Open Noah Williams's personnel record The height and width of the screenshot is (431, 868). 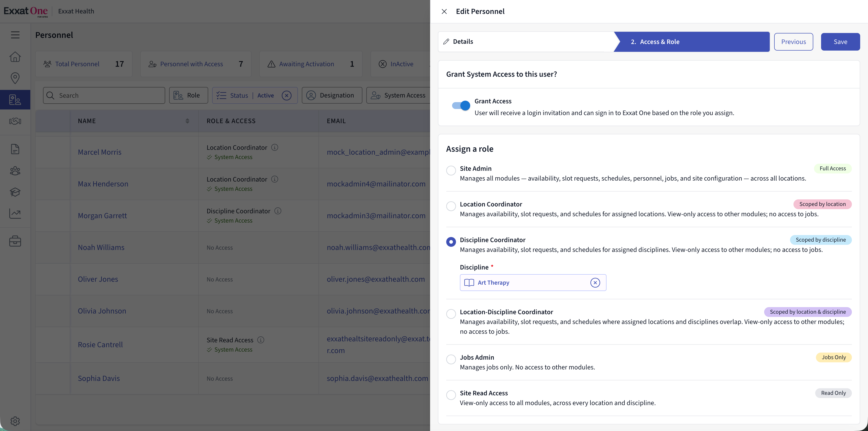click(101, 247)
